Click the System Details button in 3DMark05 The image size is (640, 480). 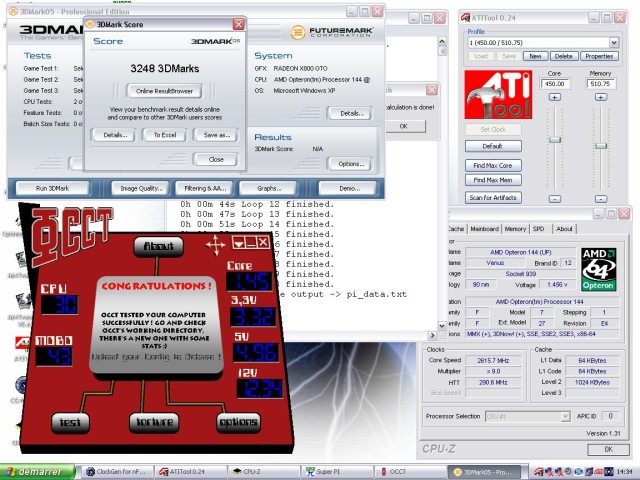351,113
